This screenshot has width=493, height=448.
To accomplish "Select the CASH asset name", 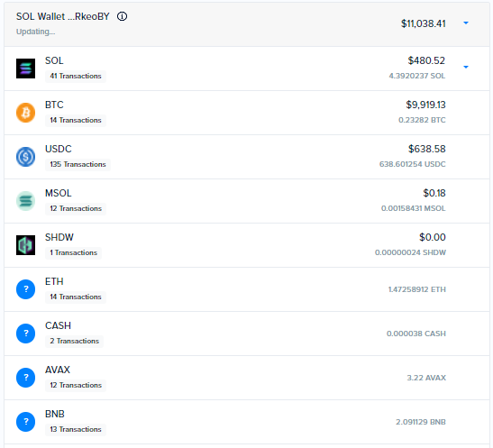I will (58, 325).
